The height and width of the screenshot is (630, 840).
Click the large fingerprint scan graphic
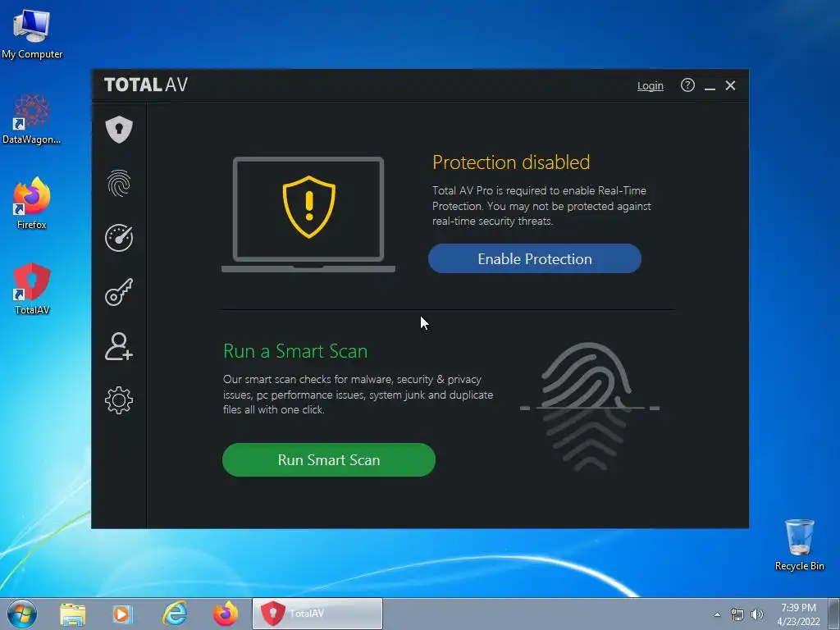(589, 407)
